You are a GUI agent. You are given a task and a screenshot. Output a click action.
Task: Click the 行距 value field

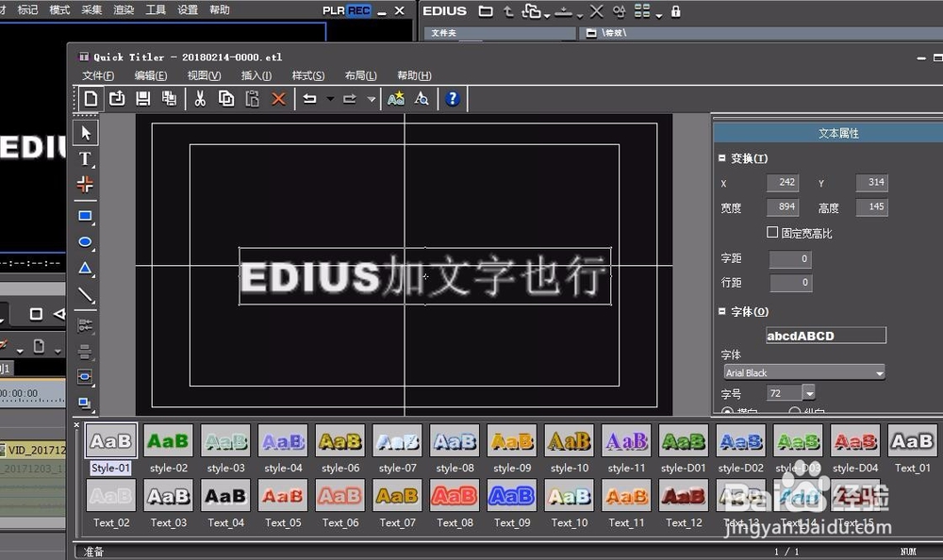pos(791,282)
